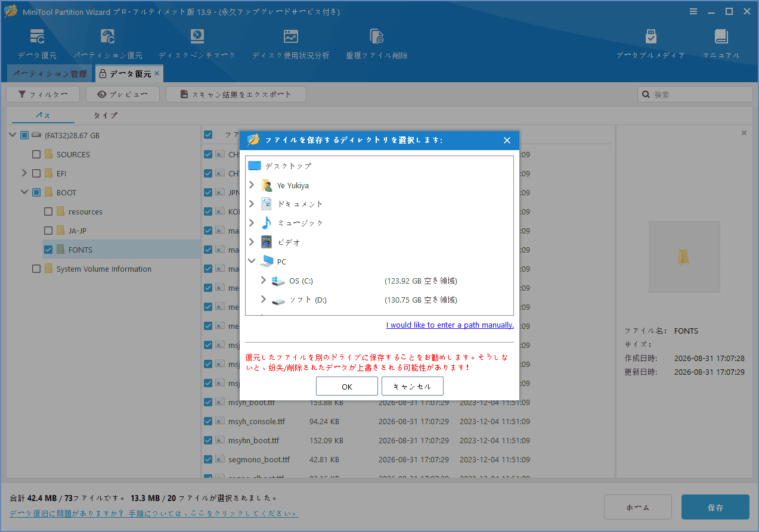
Task: Select Ye Yukiya user folder in dialog
Action: point(293,185)
